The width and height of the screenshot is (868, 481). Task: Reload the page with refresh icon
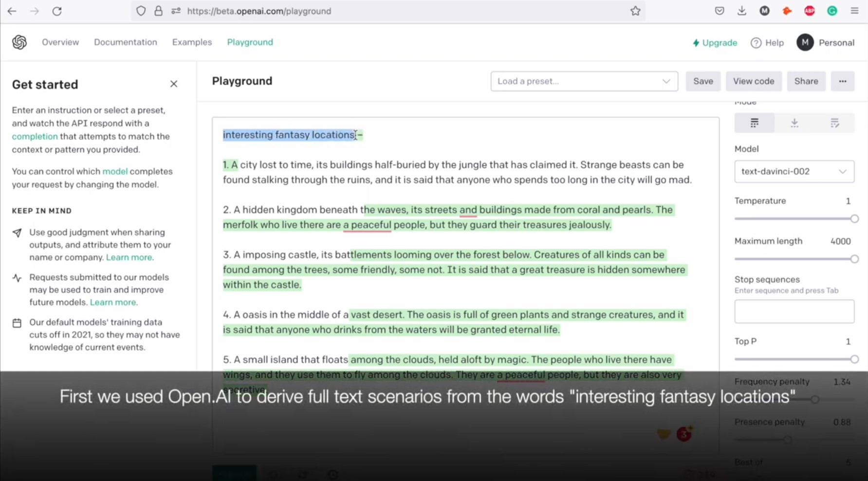point(57,11)
